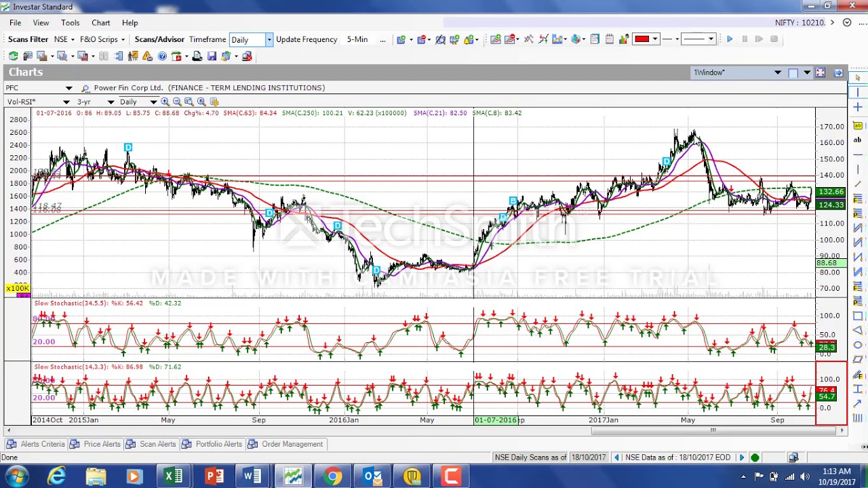
Task: Select the rectangle drawing tool
Action: [857, 316]
